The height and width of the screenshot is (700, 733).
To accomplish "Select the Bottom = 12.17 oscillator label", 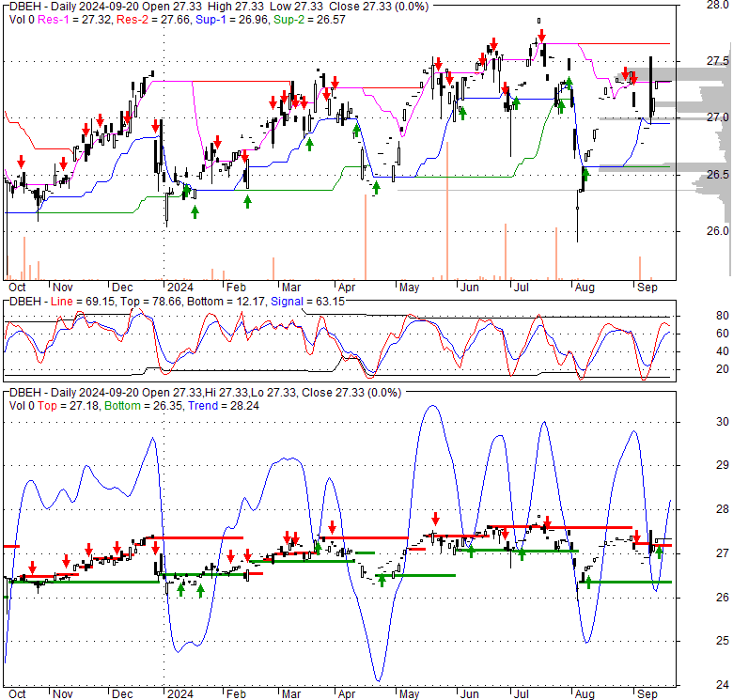I will point(226,302).
